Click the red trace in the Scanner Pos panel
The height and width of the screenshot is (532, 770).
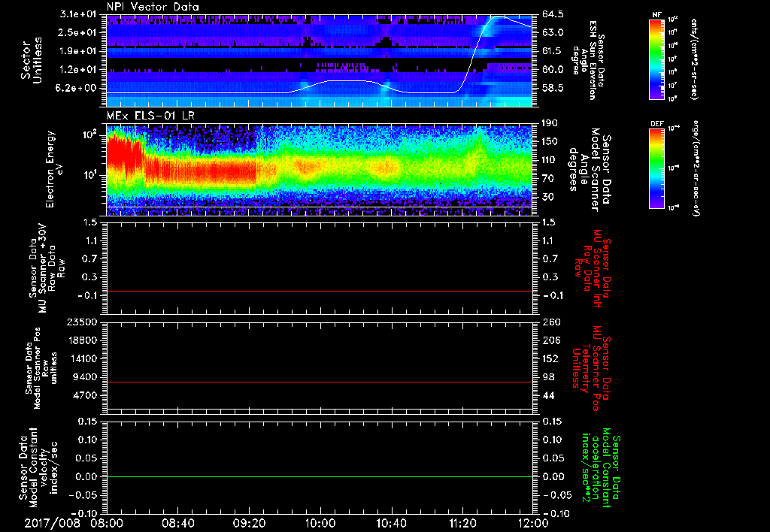(x=319, y=382)
